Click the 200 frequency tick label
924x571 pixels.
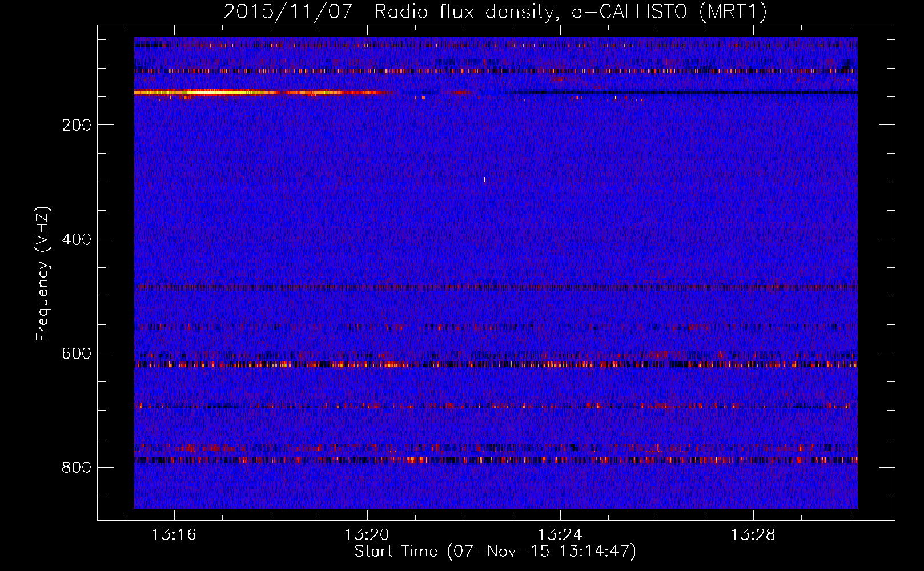[77, 125]
